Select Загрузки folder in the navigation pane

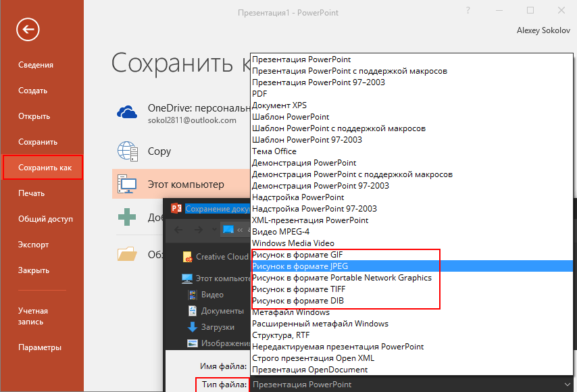click(x=218, y=327)
